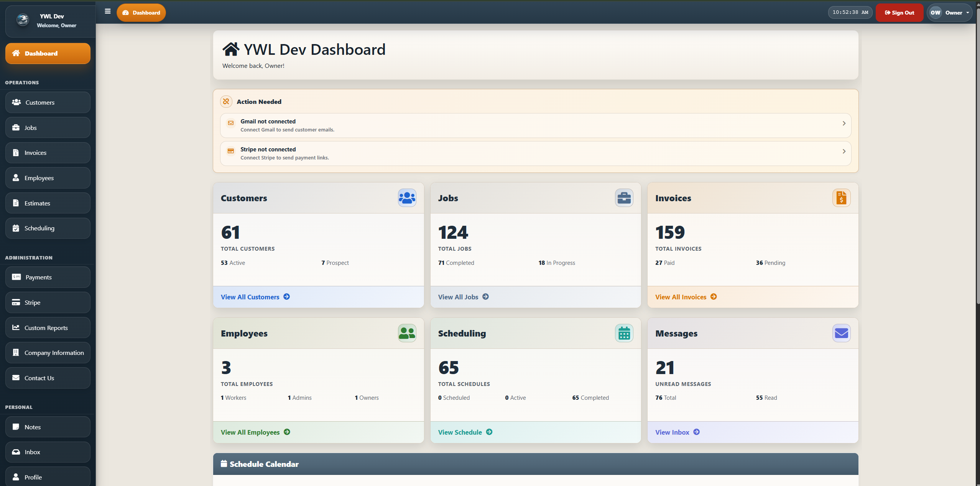The width and height of the screenshot is (980, 486).
Task: Click the orange invoice icon on Invoices card
Action: (x=841, y=198)
